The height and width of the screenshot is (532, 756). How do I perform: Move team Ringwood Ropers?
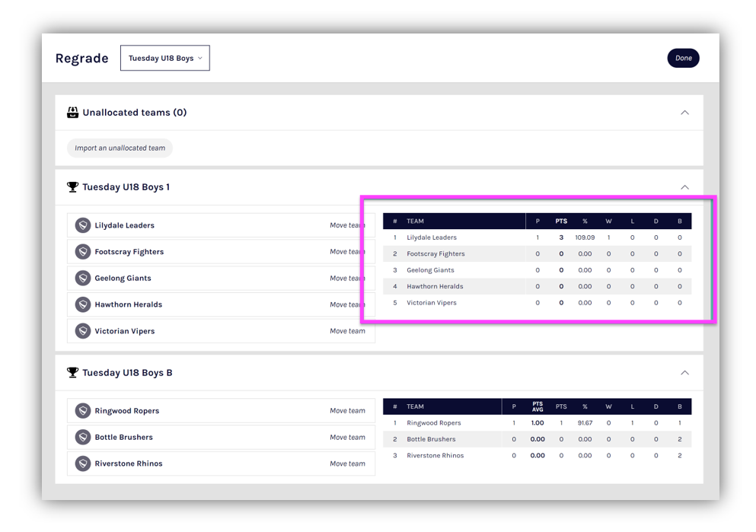tap(347, 410)
